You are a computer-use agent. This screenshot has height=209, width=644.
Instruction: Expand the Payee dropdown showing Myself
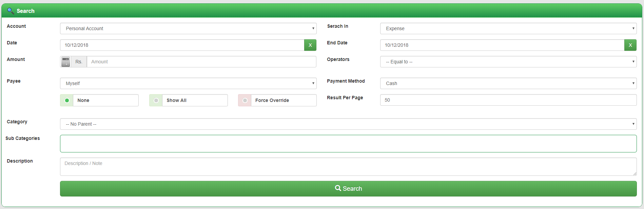[188, 83]
